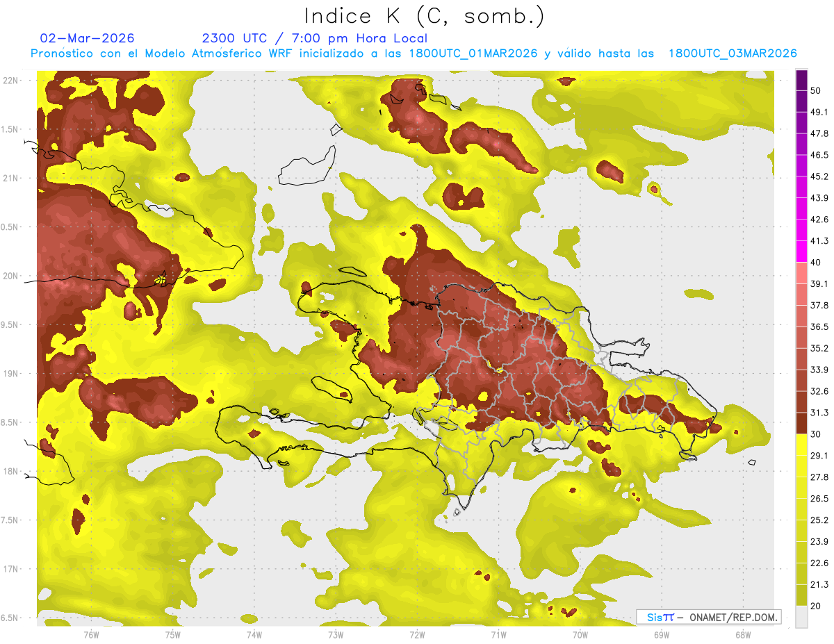Click the grey swatch below legend value 20
The width and height of the screenshot is (834, 644).
coord(802,617)
